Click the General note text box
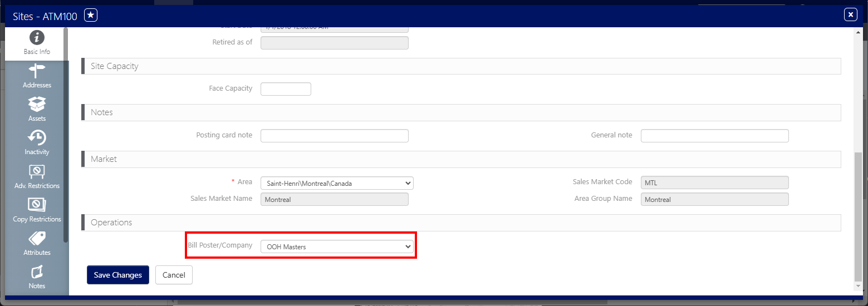 point(714,136)
